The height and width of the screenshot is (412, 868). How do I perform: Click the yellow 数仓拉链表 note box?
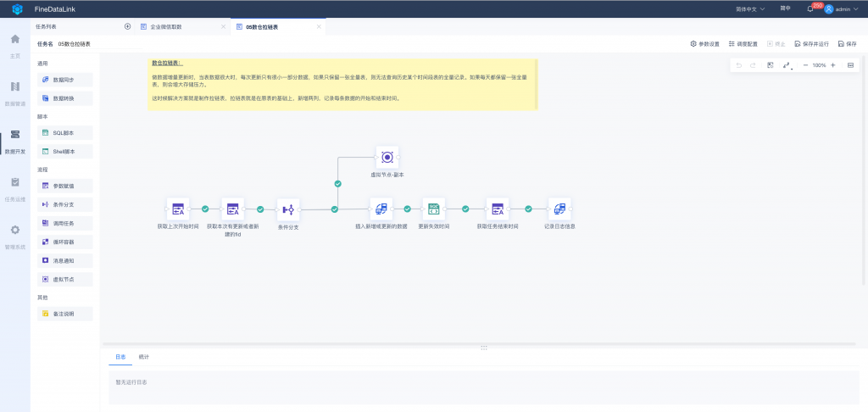click(342, 84)
